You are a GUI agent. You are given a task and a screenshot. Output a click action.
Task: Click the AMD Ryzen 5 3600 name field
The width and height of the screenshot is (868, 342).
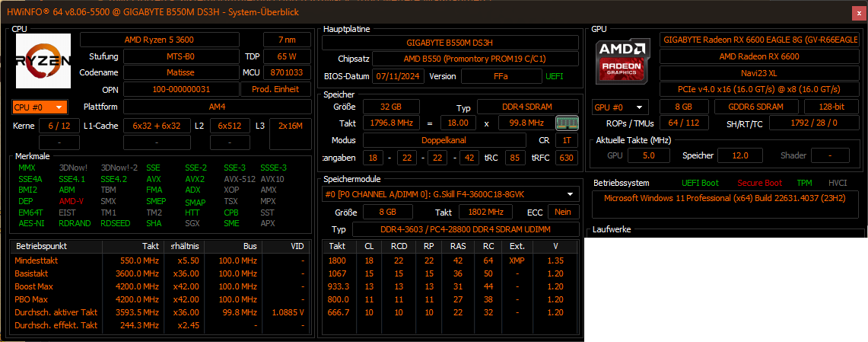[x=160, y=40]
